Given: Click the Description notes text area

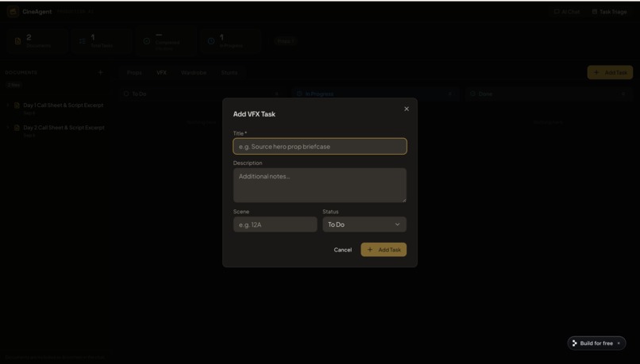Looking at the screenshot, I should [x=319, y=185].
